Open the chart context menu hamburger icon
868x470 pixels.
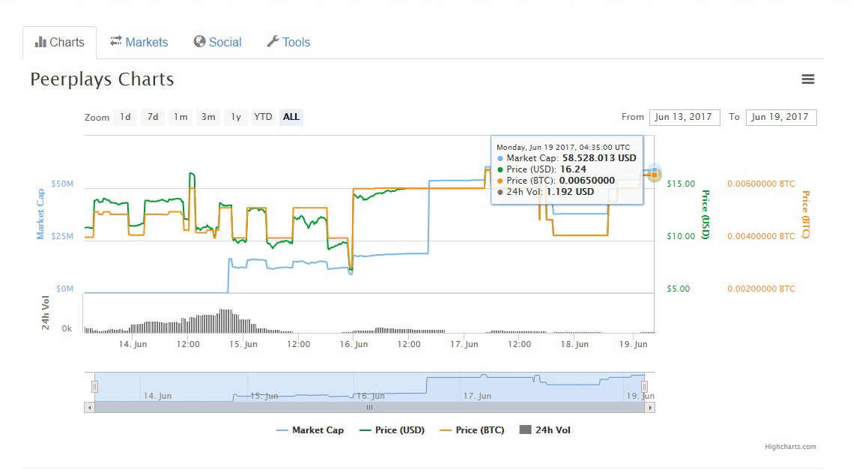[807, 79]
